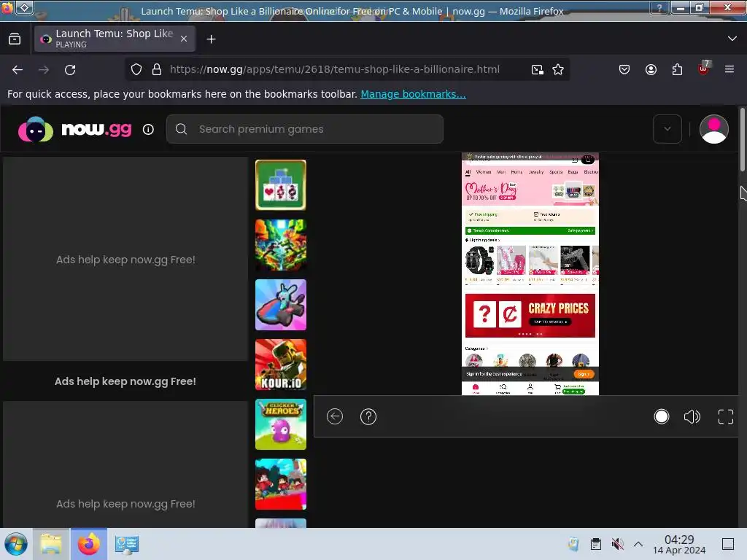Go back using the browser back arrow
747x560 pixels.
tap(18, 70)
